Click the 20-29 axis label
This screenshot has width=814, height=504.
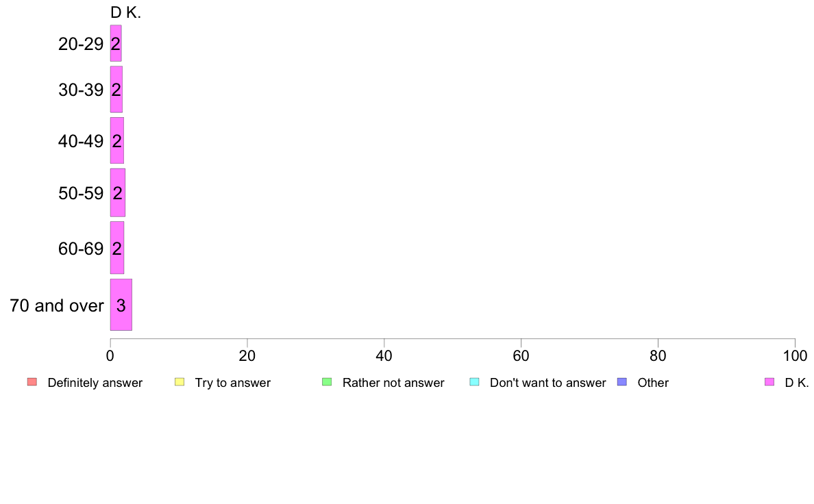coord(81,44)
